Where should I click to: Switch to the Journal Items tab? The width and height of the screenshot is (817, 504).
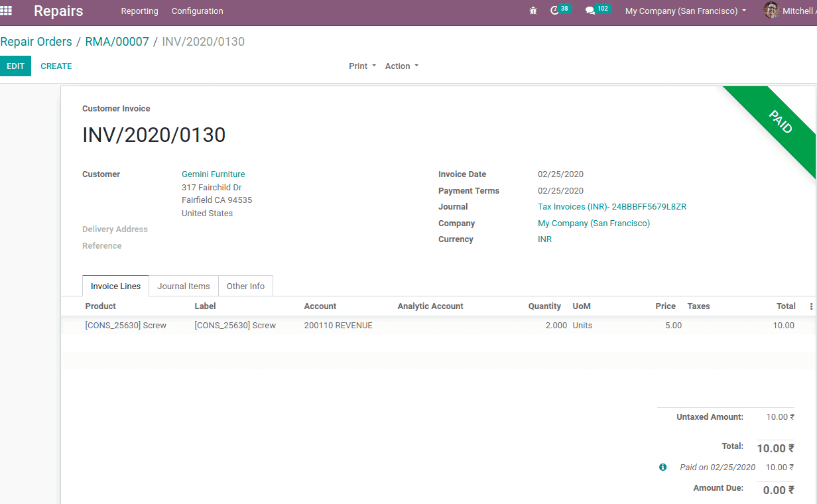184,286
